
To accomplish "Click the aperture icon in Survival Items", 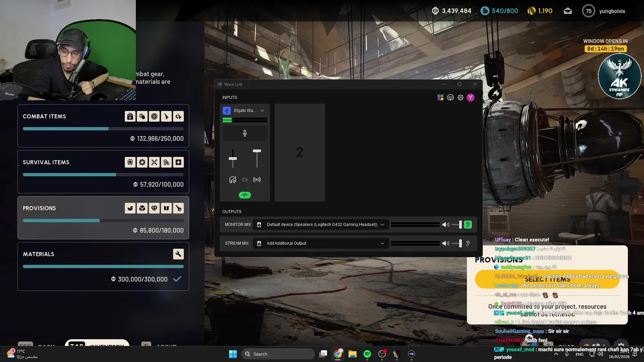I will click(142, 162).
